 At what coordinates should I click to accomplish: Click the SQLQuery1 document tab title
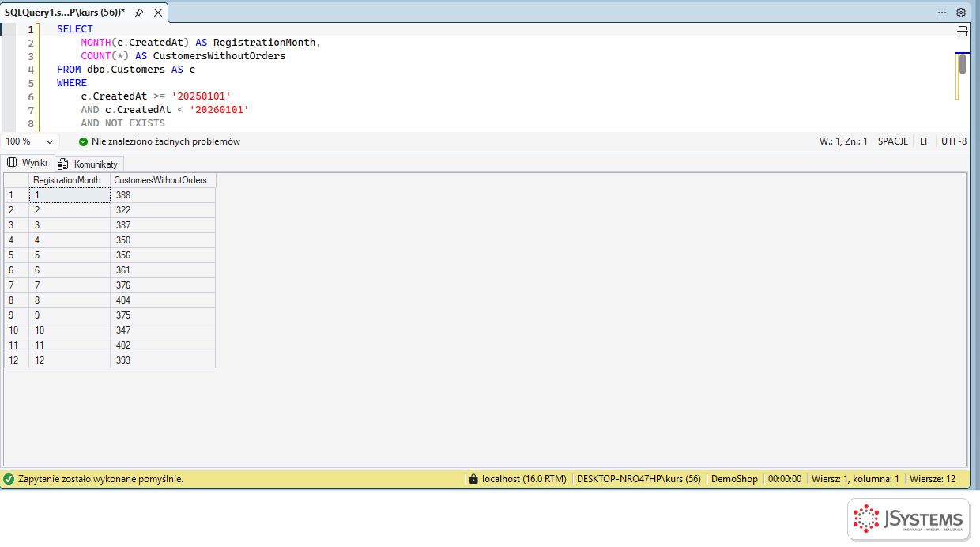[65, 13]
